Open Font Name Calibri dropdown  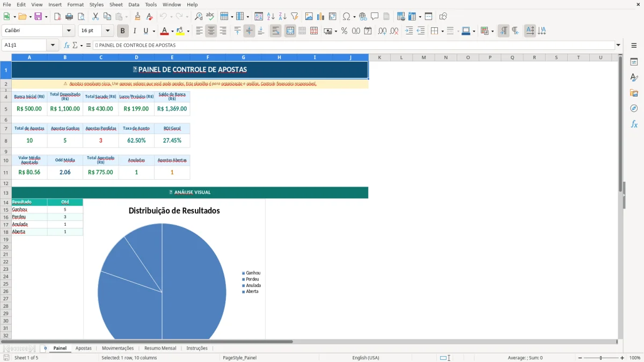[69, 31]
